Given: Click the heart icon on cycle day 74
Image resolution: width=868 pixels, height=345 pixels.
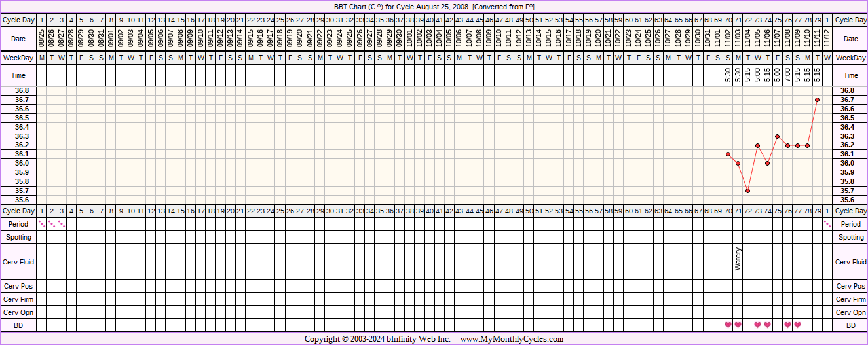Looking at the screenshot, I should click(x=767, y=325).
